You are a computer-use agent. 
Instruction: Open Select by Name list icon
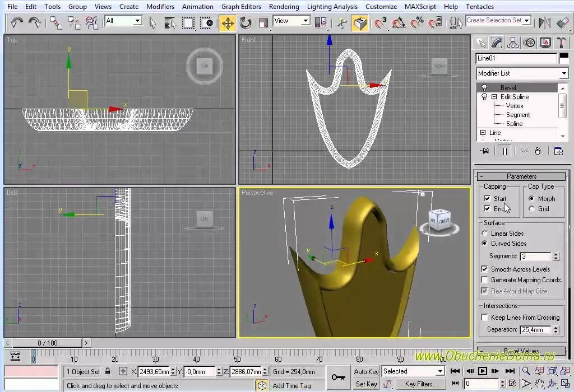point(170,23)
